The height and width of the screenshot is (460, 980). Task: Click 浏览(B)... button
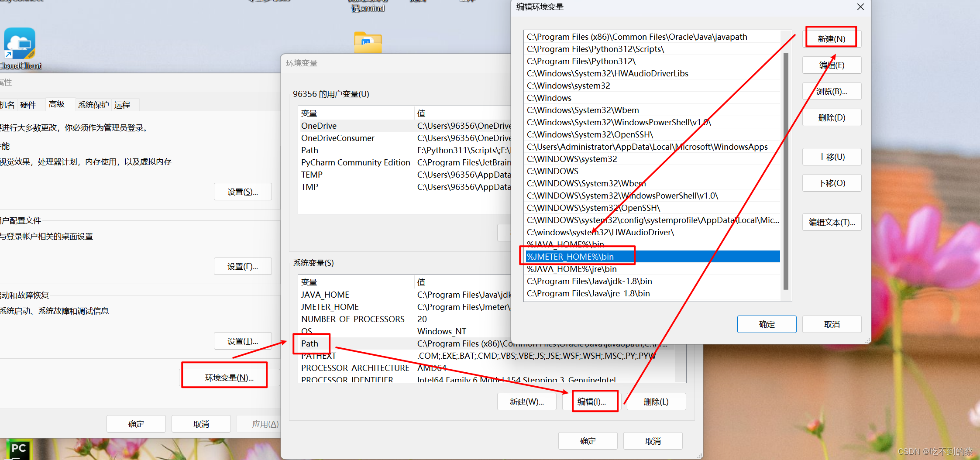[832, 91]
